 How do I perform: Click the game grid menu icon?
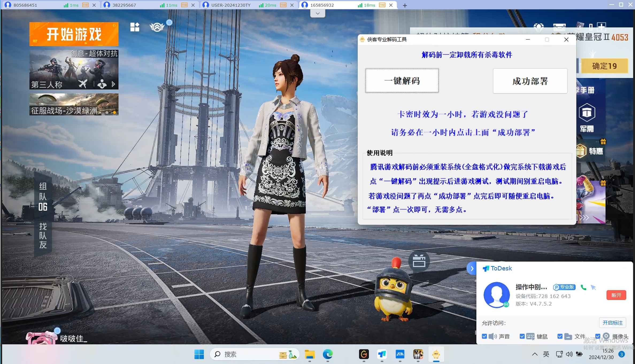tap(135, 27)
